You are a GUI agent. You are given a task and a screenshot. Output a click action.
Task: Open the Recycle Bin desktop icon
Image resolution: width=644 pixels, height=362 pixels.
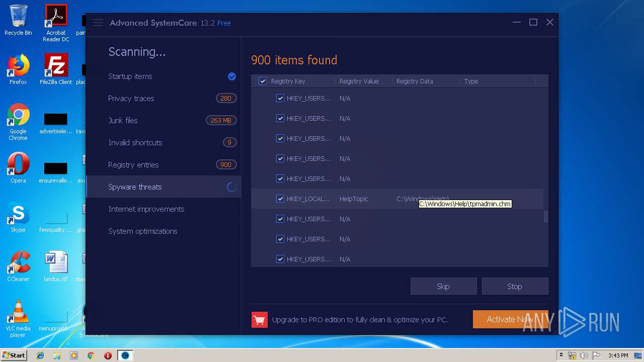18,20
